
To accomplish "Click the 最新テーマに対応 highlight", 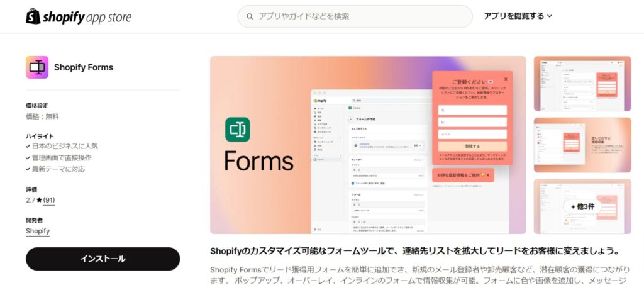I will pyautogui.click(x=58, y=169).
